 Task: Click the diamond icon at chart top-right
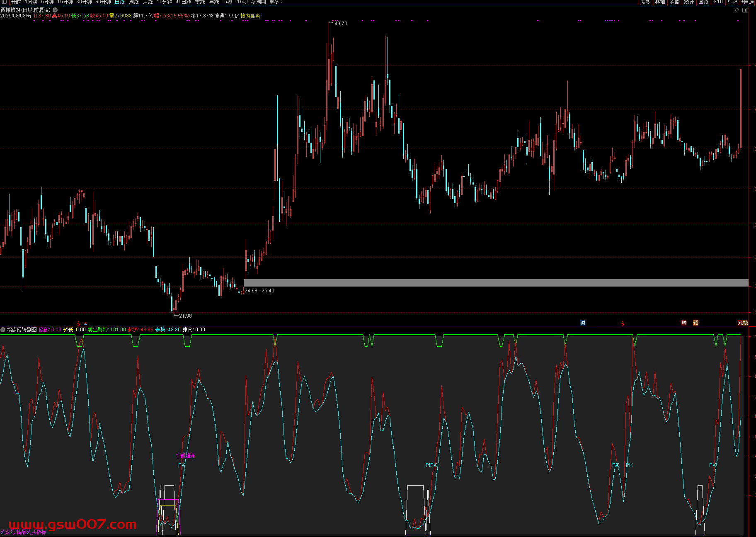737,10
